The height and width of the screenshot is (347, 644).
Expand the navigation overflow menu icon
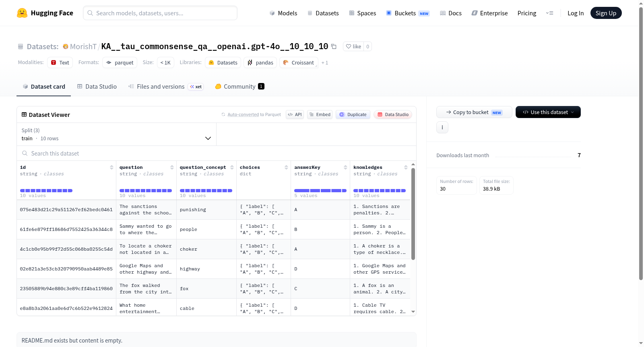tap(549, 13)
